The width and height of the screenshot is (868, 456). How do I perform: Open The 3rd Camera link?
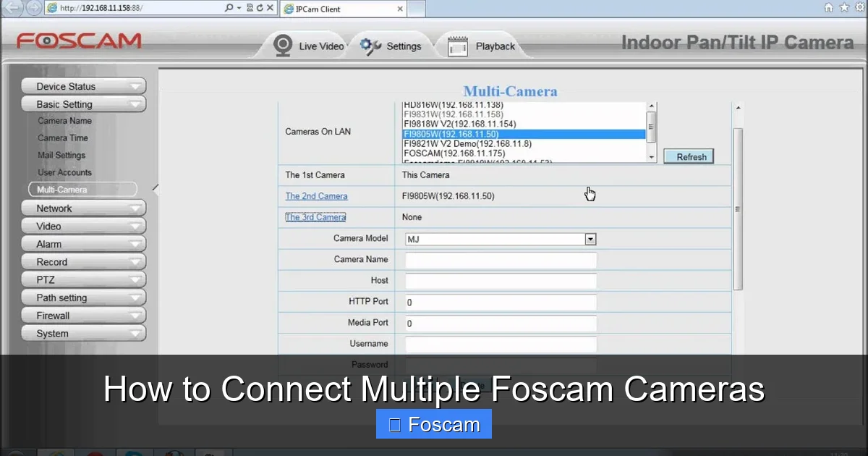315,217
